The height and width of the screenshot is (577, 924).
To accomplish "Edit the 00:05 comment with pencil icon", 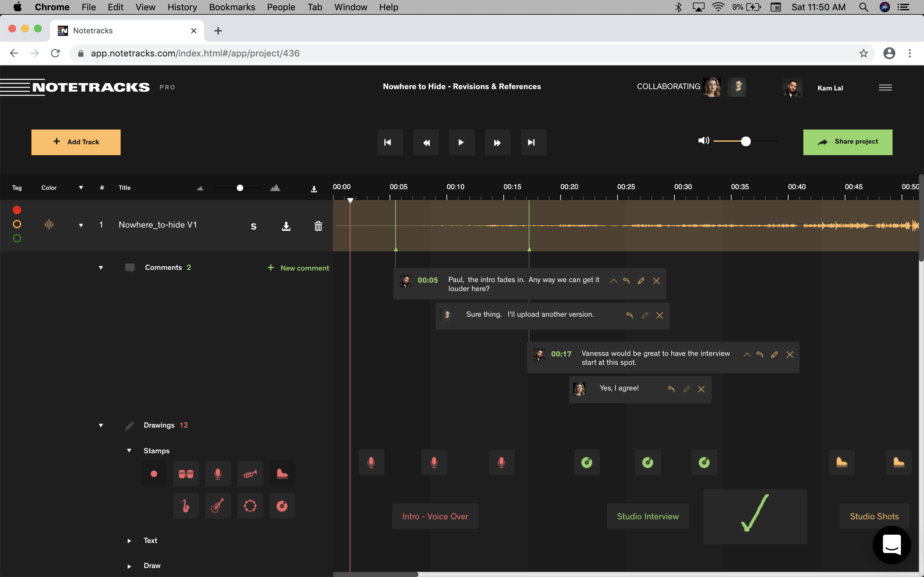I will pos(641,281).
